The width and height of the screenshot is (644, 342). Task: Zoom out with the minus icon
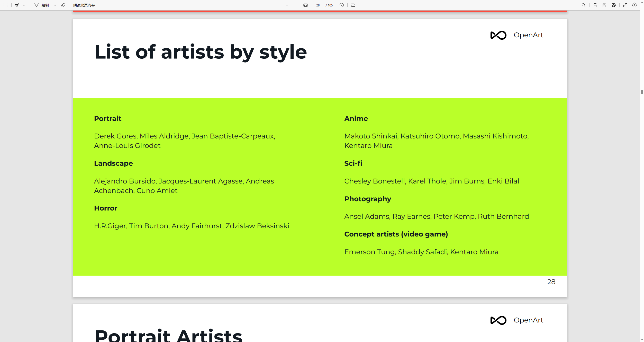click(x=287, y=5)
